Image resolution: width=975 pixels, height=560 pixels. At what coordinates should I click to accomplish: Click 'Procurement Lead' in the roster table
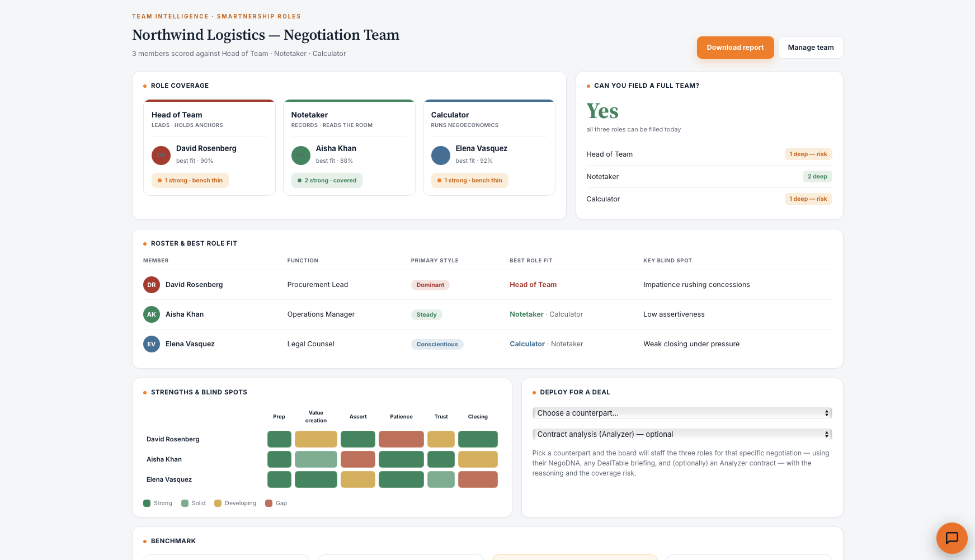(x=318, y=285)
